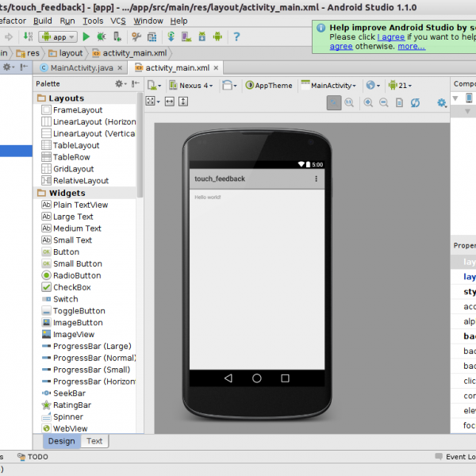The width and height of the screenshot is (476, 476).
Task: Toggle layout width horizontal arrows icon
Action: pyautogui.click(x=170, y=101)
